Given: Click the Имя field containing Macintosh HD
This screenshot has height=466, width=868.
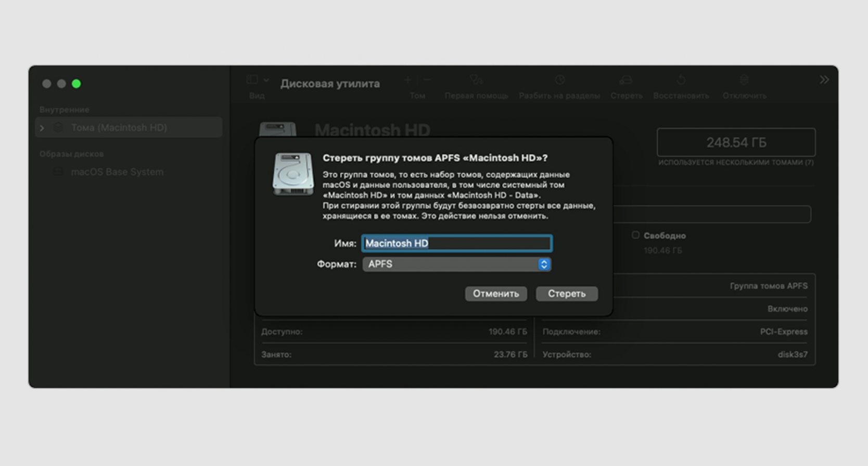Looking at the screenshot, I should 456,243.
